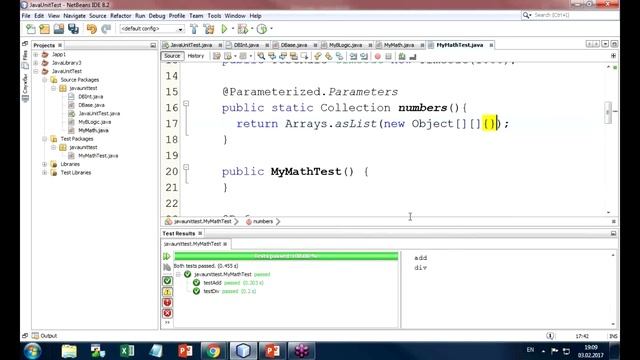The width and height of the screenshot is (640, 360).
Task: Click the red Start Macro Recording icon
Action: 378,56
